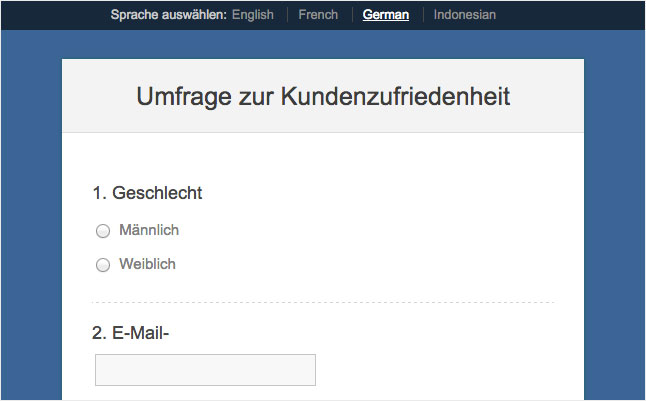Switch survey language to English

pyautogui.click(x=252, y=15)
